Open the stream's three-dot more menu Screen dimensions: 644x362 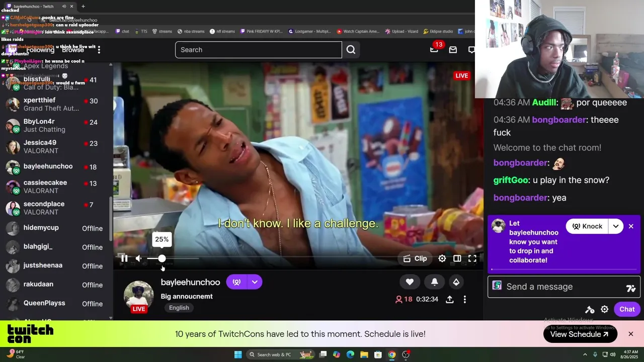tap(464, 299)
